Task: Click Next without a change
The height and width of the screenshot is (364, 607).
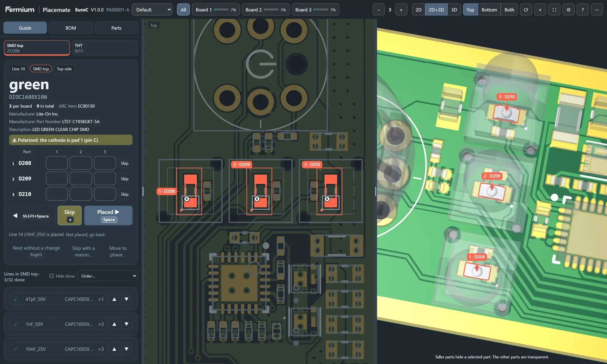Action: point(36,252)
